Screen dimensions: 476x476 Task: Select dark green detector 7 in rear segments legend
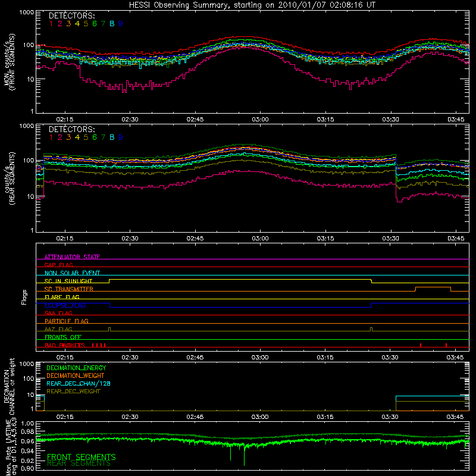coord(103,137)
